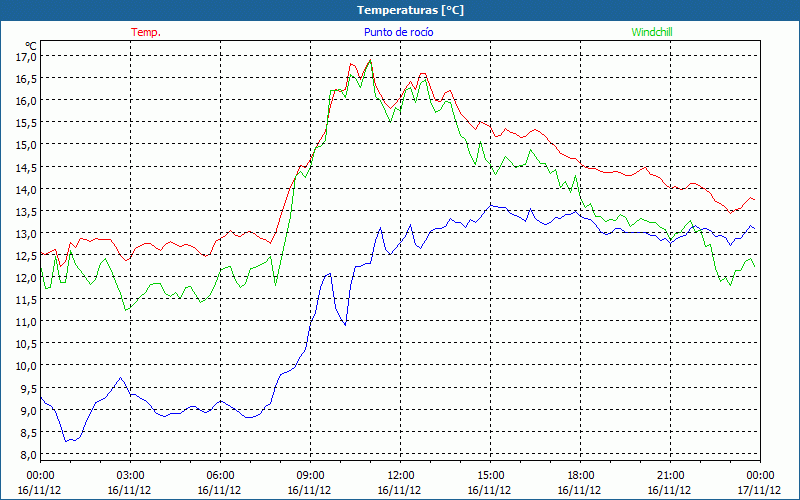Click the 10,5 value on the temperature axis
The image size is (800, 500).
tap(26, 344)
